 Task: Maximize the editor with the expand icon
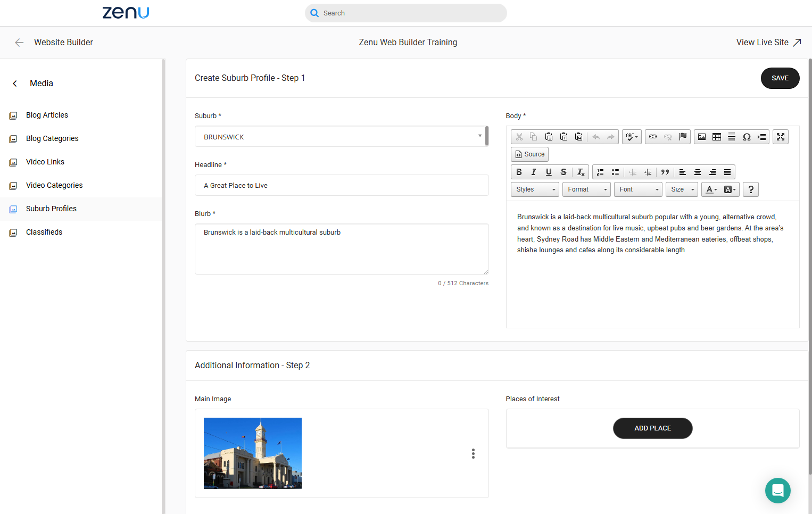[x=781, y=137]
